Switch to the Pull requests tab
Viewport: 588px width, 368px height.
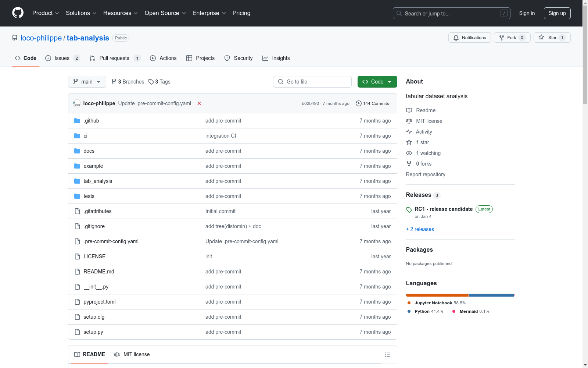pyautogui.click(x=115, y=58)
